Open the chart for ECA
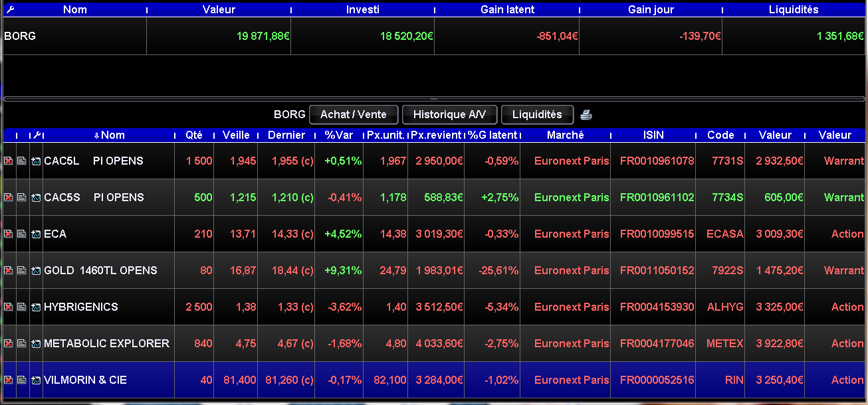868x405 pixels. tap(36, 234)
